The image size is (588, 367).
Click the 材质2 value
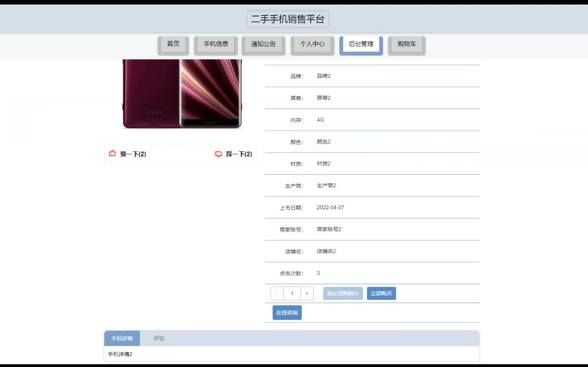(x=323, y=164)
